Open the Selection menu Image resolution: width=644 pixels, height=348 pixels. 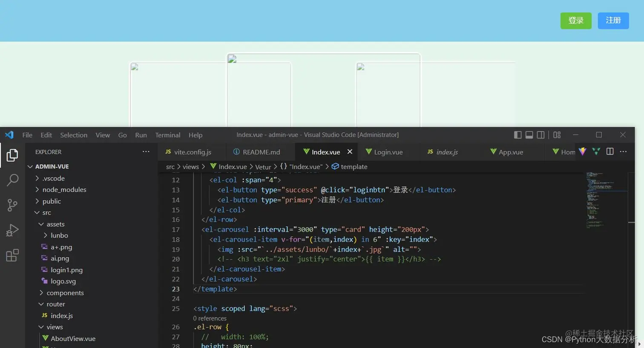click(74, 135)
